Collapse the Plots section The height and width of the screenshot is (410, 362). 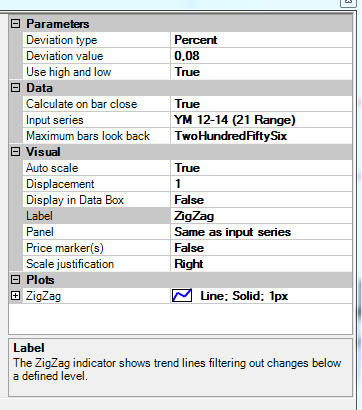click(15, 280)
